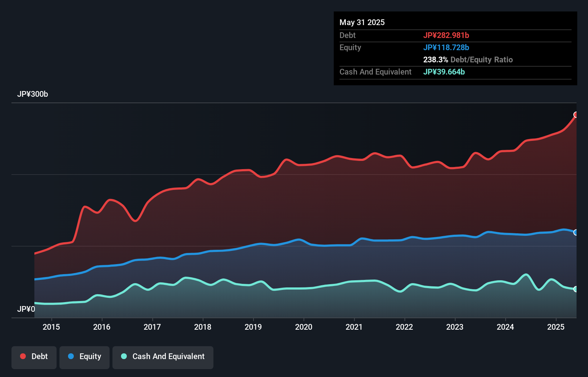This screenshot has height=377, width=588.
Task: Click the 2020 x-axis label
Action: 304,327
